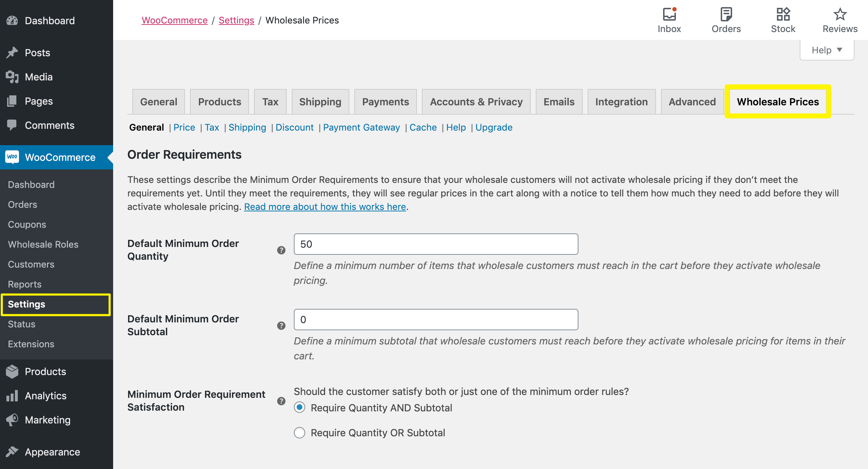Expand the Help dropdown panel
Image resolution: width=868 pixels, height=469 pixels.
[827, 50]
